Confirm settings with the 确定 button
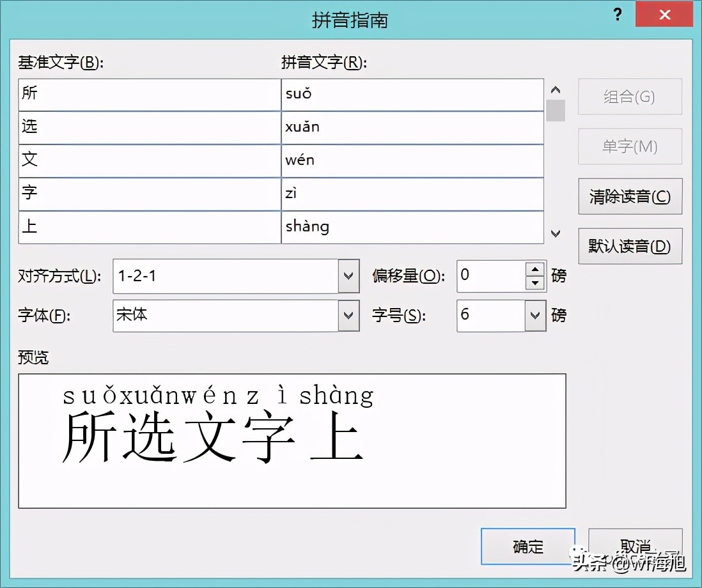The width and height of the screenshot is (702, 588). pyautogui.click(x=528, y=548)
